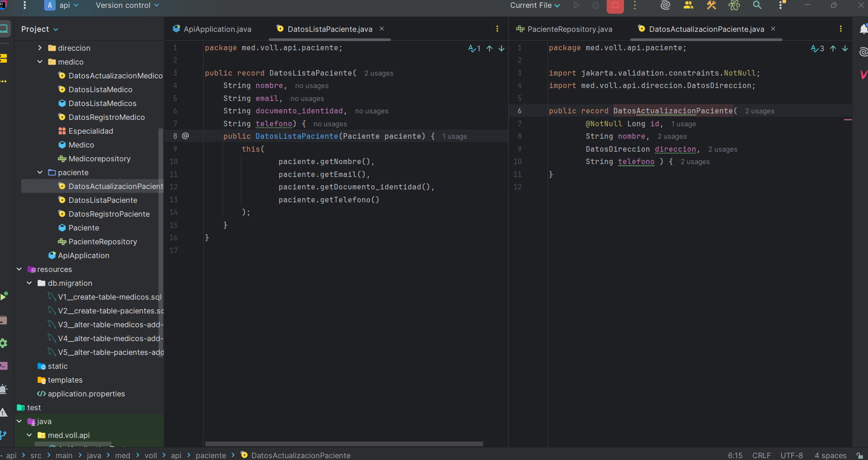Open the spiral AI tool in the right sidebar
This screenshot has width=868, height=460.
click(863, 52)
